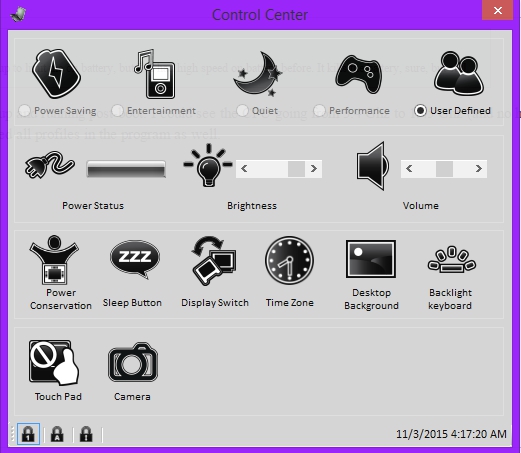The height and width of the screenshot is (453, 521).
Task: Click the Volume slider thumb
Action: tap(444, 169)
